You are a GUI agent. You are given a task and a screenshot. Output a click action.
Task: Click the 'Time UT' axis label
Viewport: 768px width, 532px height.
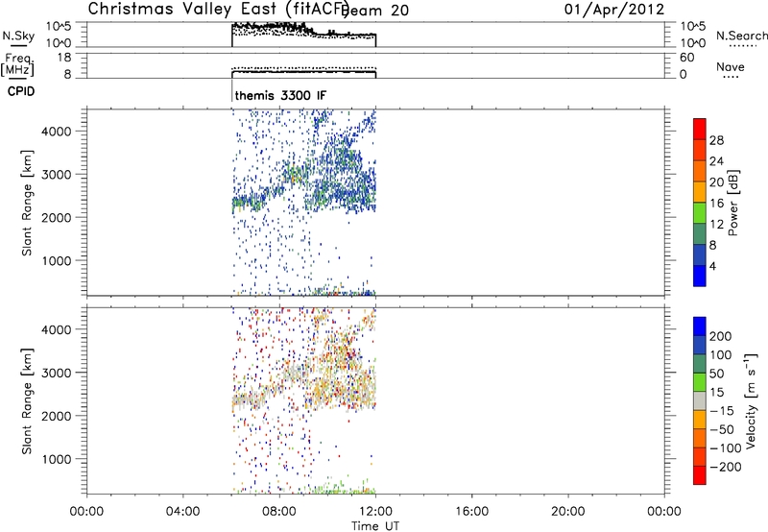375,525
